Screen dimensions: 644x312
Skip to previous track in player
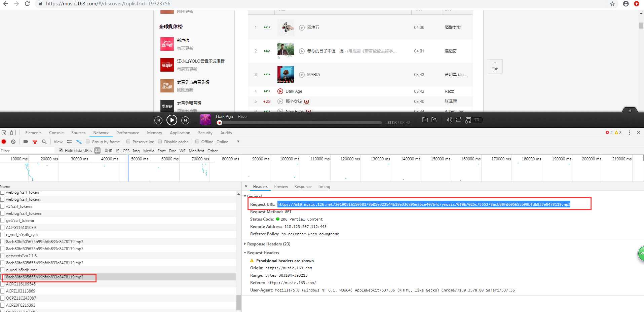pyautogui.click(x=158, y=120)
